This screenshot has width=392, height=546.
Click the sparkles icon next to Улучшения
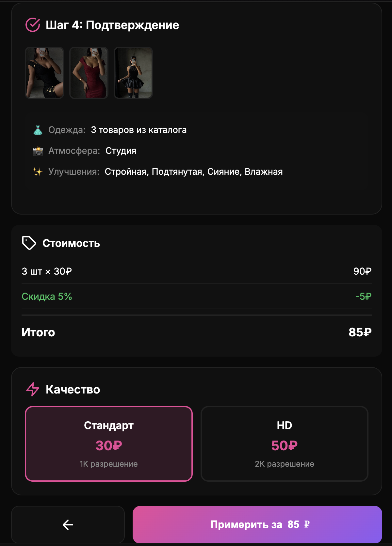pos(38,172)
